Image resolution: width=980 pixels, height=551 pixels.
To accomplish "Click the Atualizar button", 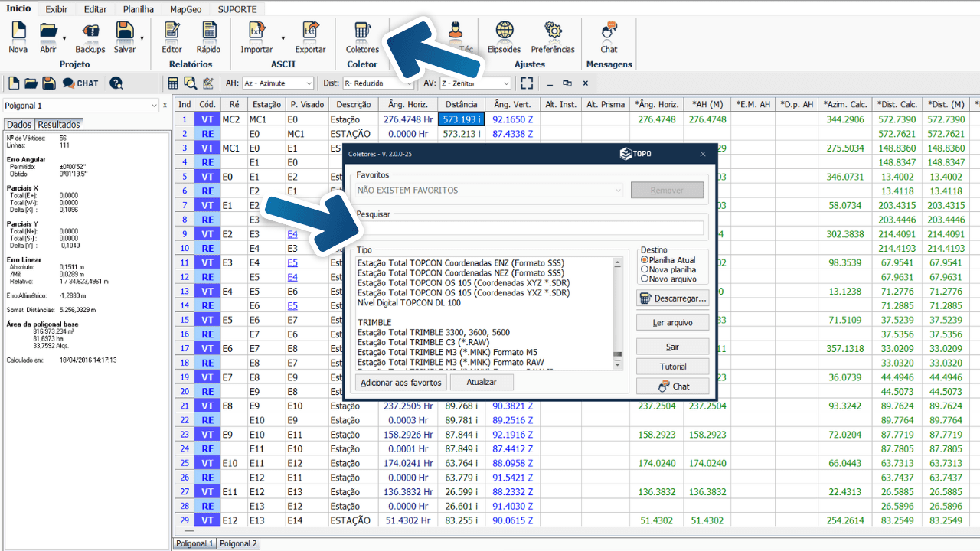I will click(x=482, y=382).
